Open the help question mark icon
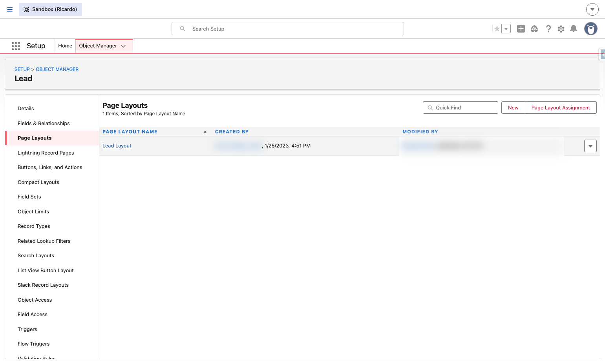Viewport: 605px width, 364px height. [x=548, y=29]
